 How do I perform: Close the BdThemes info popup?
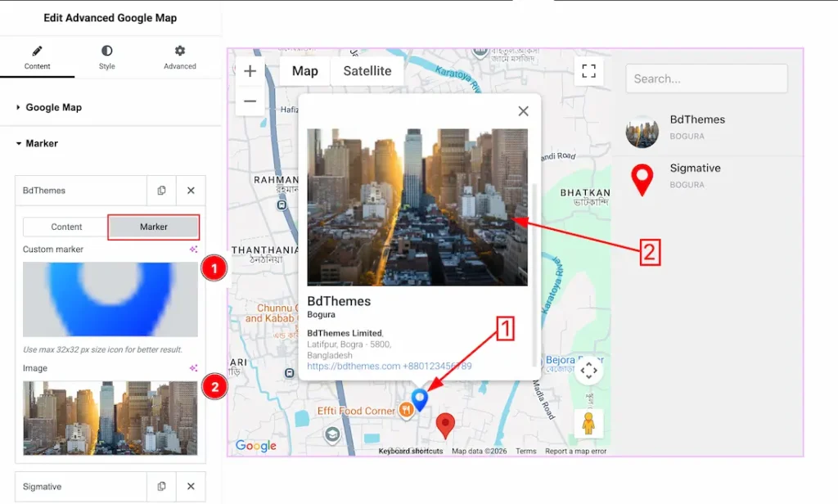click(523, 111)
